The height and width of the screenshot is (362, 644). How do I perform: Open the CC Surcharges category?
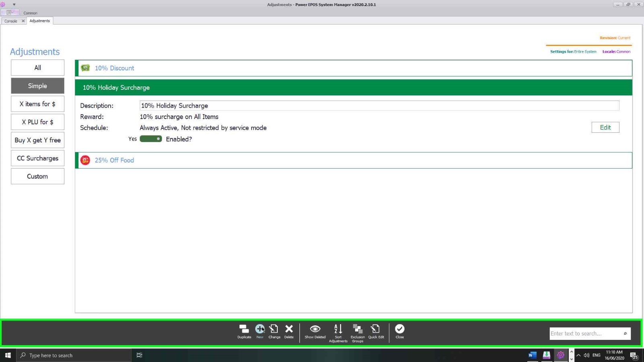(37, 158)
